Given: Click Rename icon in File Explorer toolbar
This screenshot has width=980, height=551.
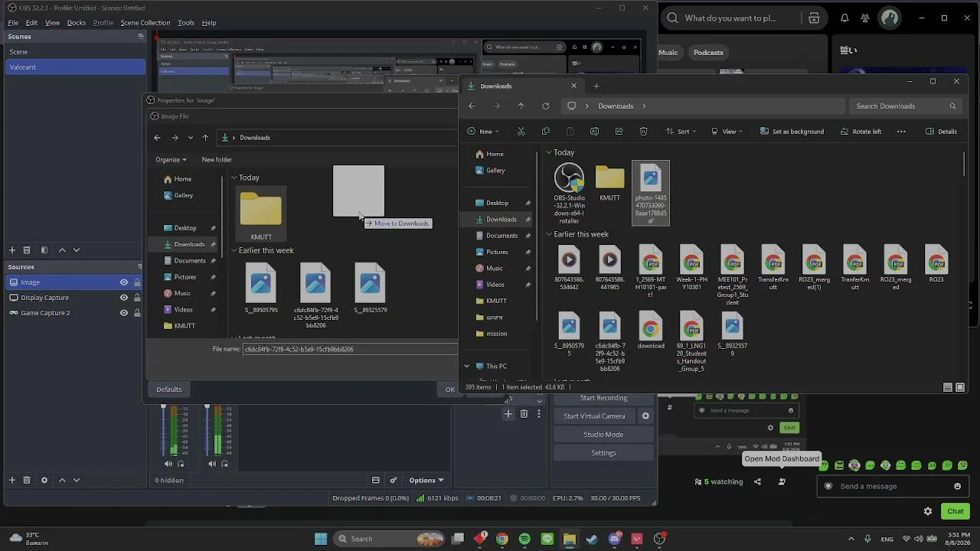Looking at the screenshot, I should [594, 132].
